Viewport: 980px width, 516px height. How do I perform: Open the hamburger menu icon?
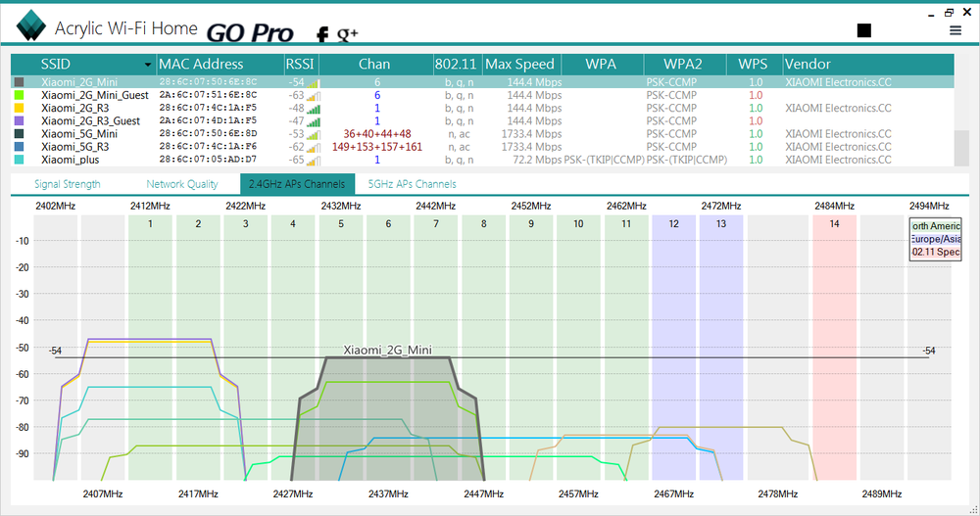(x=955, y=31)
